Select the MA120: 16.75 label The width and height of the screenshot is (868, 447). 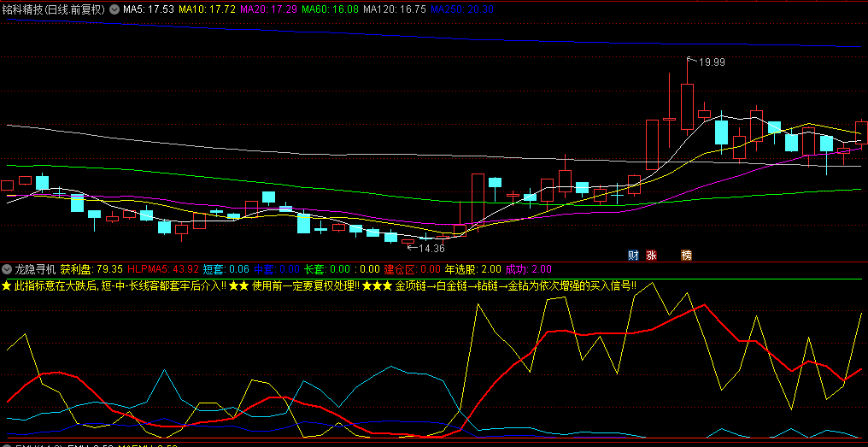pos(395,9)
